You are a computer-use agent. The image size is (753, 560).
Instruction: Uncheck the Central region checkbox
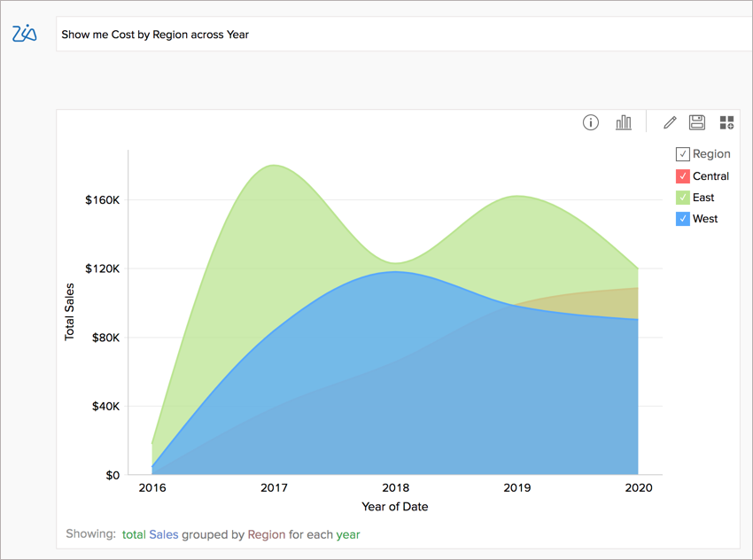(682, 175)
